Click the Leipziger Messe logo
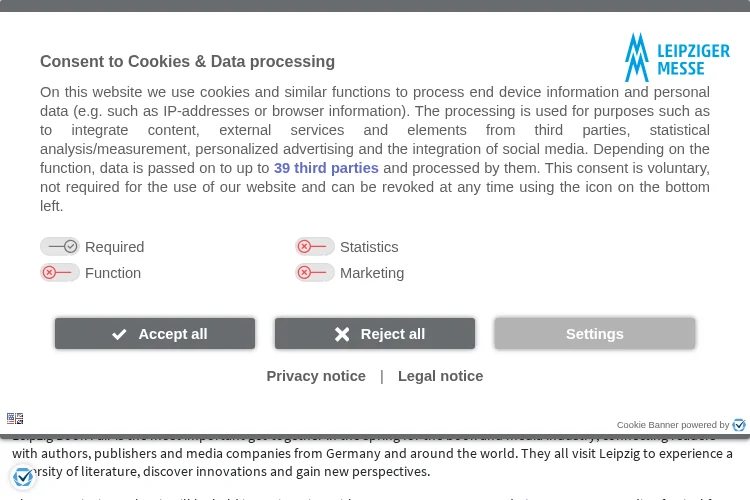 tap(677, 57)
